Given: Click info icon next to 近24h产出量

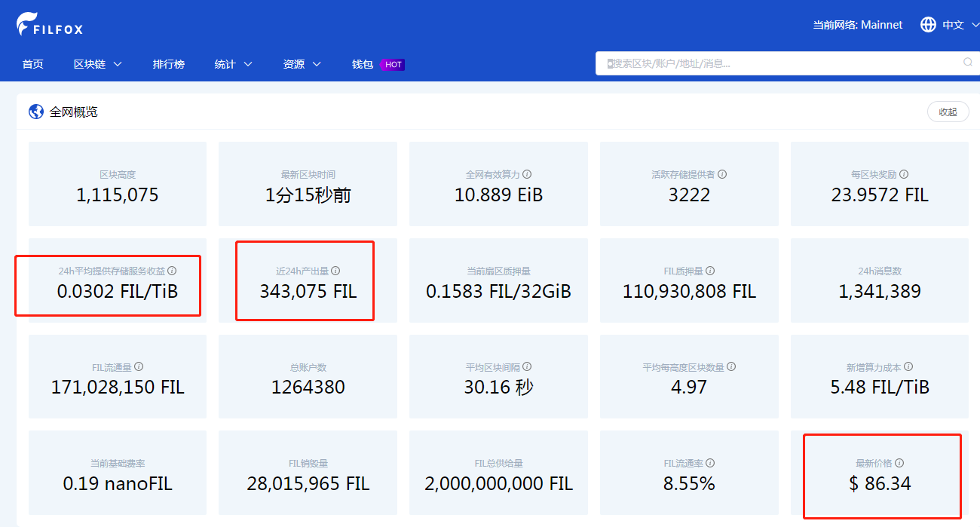Looking at the screenshot, I should coord(335,271).
